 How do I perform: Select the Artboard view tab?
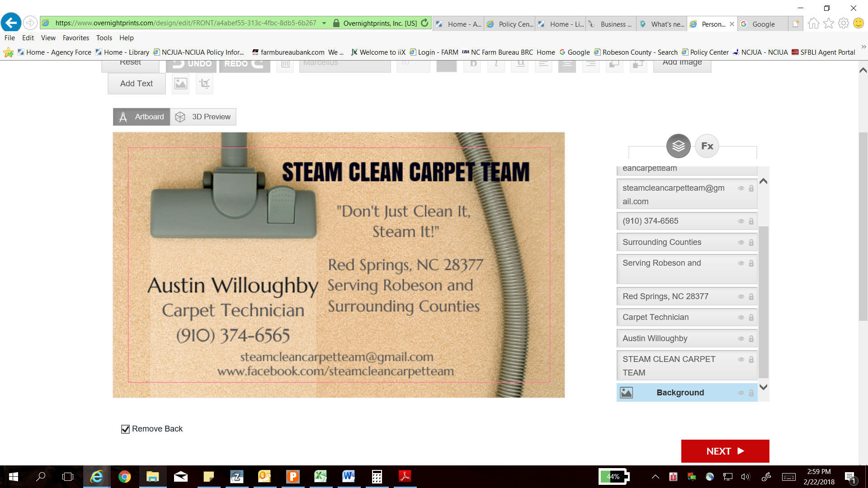pyautogui.click(x=142, y=117)
